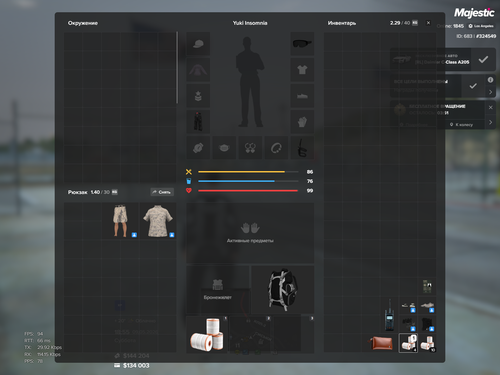Select the rank badge accessory slot
Screen dimensions: 500x375
coord(198,96)
